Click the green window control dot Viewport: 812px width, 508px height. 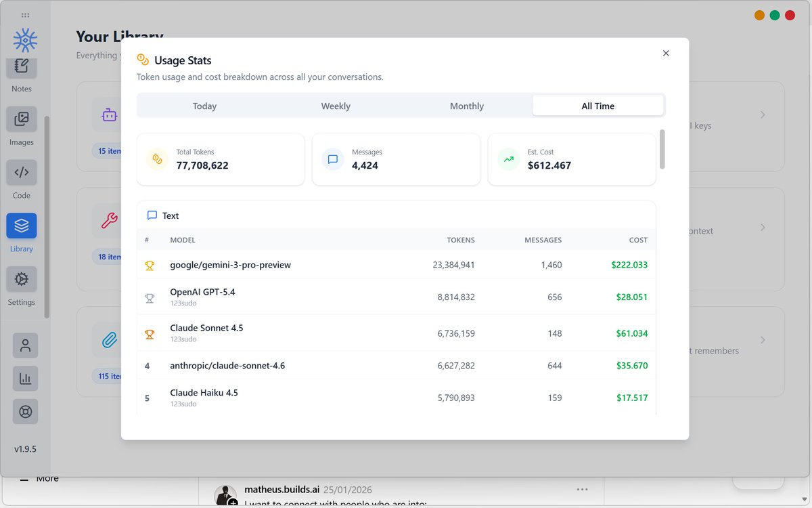775,15
